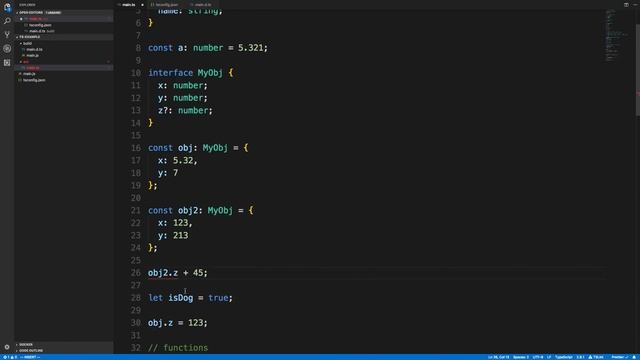Click the INSERT vim mode indicator
The height and width of the screenshot is (360, 640).
pyautogui.click(x=31, y=357)
